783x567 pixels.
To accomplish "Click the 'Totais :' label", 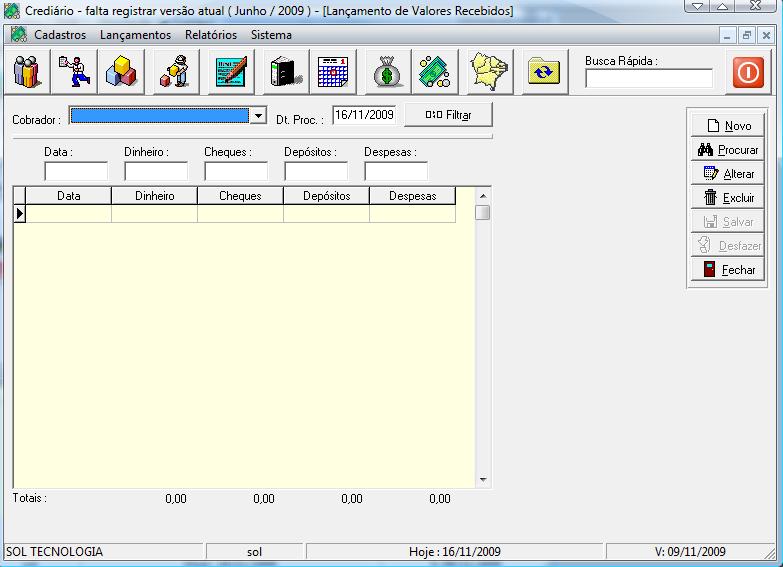I will click(x=30, y=498).
